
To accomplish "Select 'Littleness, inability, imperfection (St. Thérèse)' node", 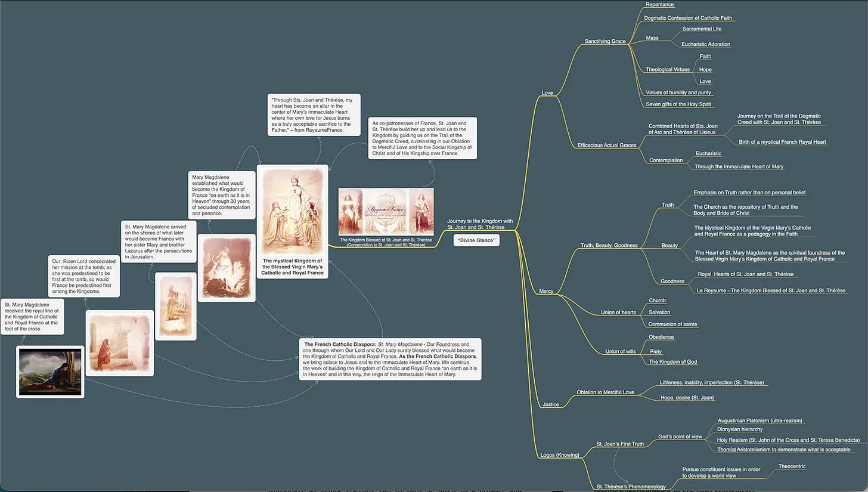I will pos(712,382).
